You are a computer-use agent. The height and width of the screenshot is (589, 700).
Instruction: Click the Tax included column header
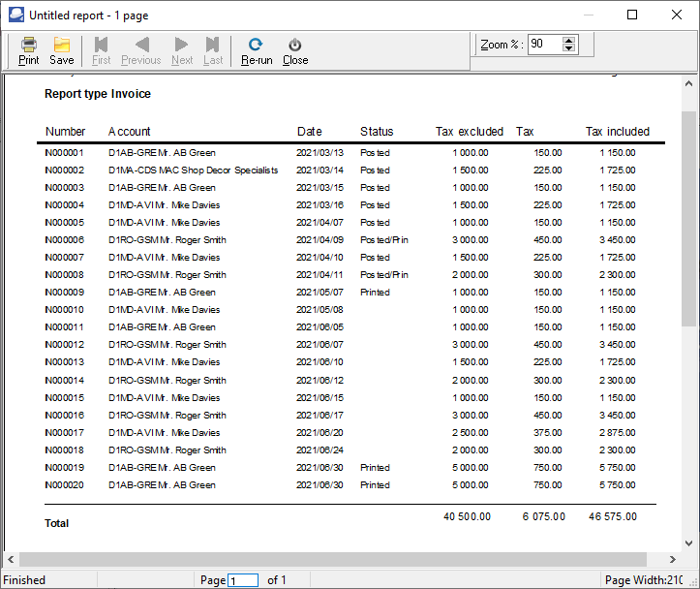coord(618,132)
